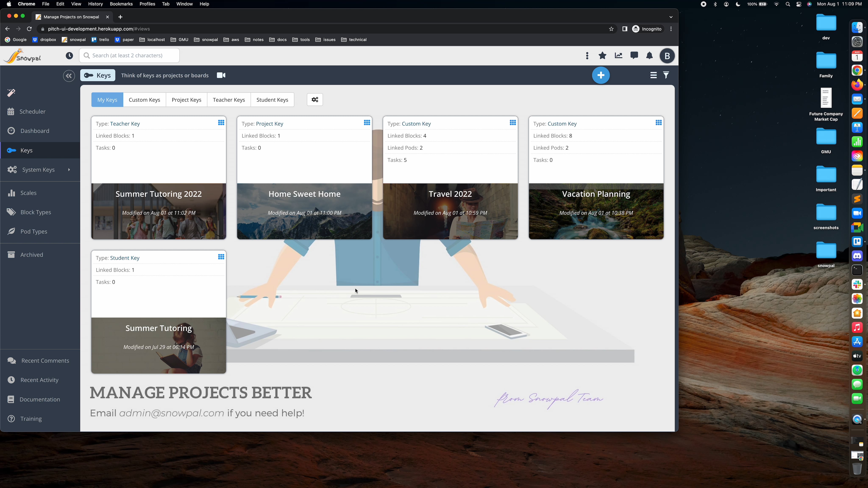Viewport: 868px width, 488px height.
Task: Open Scheduler in sidebar
Action: coord(40,111)
